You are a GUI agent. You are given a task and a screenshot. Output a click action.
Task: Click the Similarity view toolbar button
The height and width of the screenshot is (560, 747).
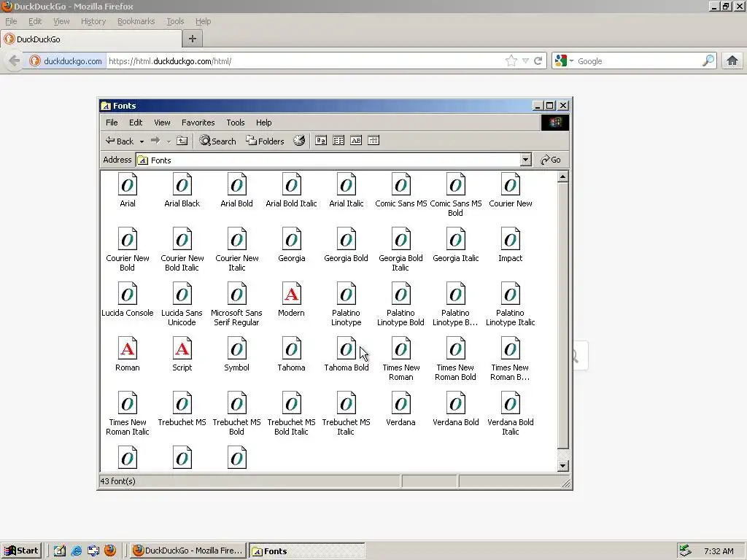356,141
